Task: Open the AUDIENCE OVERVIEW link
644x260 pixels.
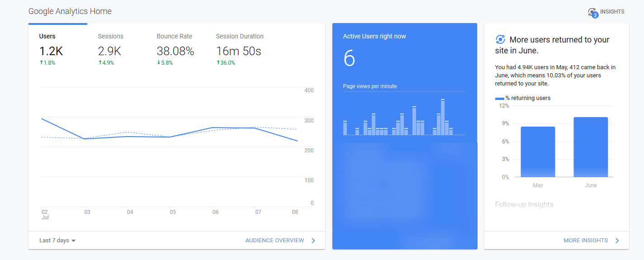Action: (275, 241)
